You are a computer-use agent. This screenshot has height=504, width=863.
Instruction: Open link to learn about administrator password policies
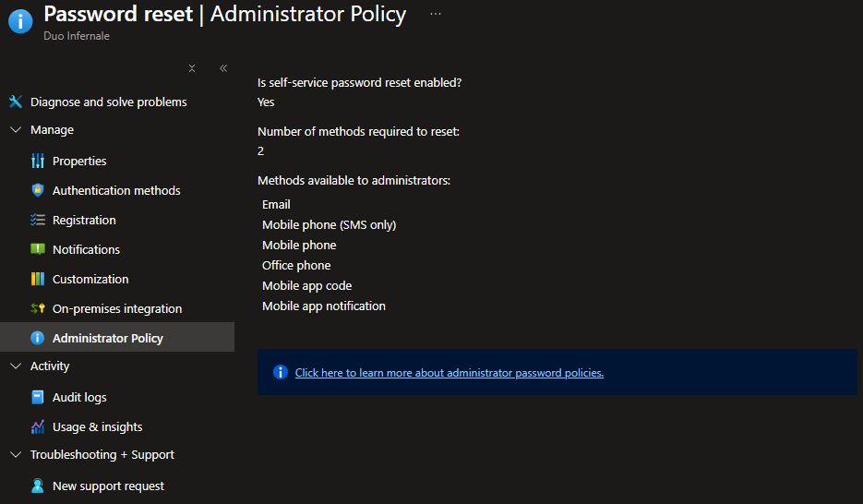pos(449,373)
